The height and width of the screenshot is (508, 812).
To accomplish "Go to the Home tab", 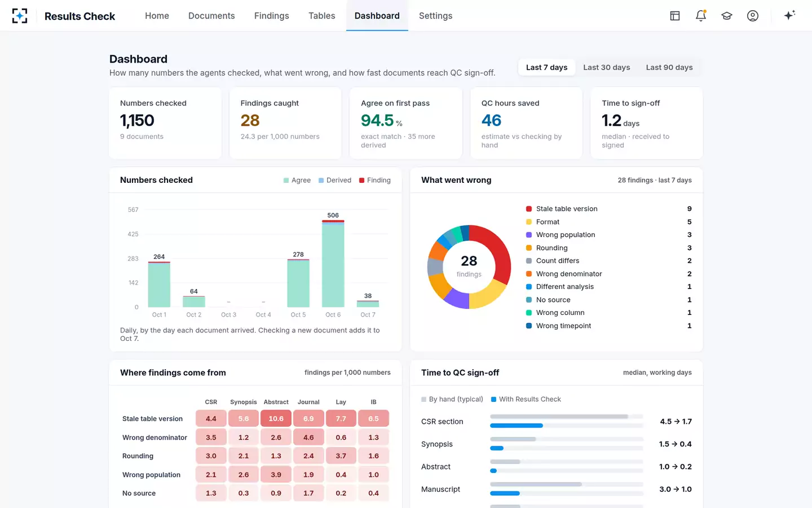I will 157,16.
